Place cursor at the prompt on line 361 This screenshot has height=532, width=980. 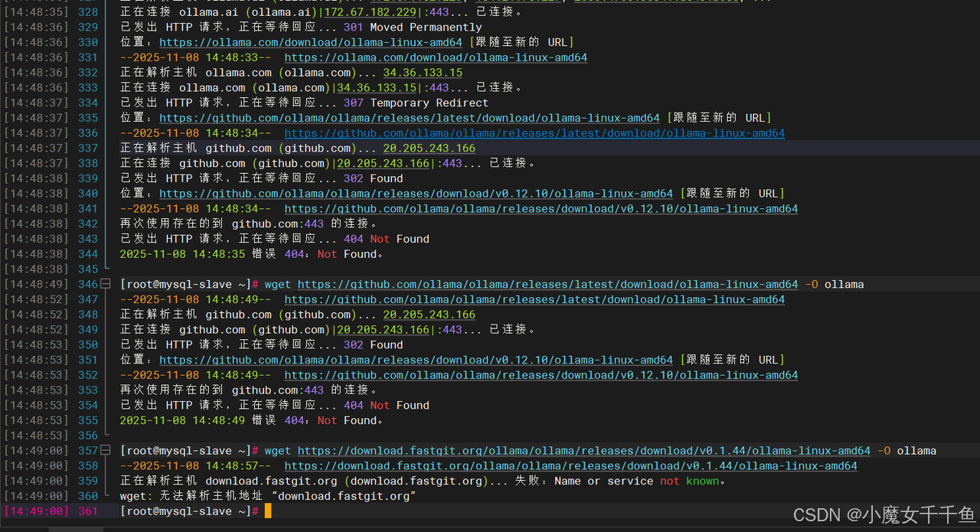(x=268, y=511)
